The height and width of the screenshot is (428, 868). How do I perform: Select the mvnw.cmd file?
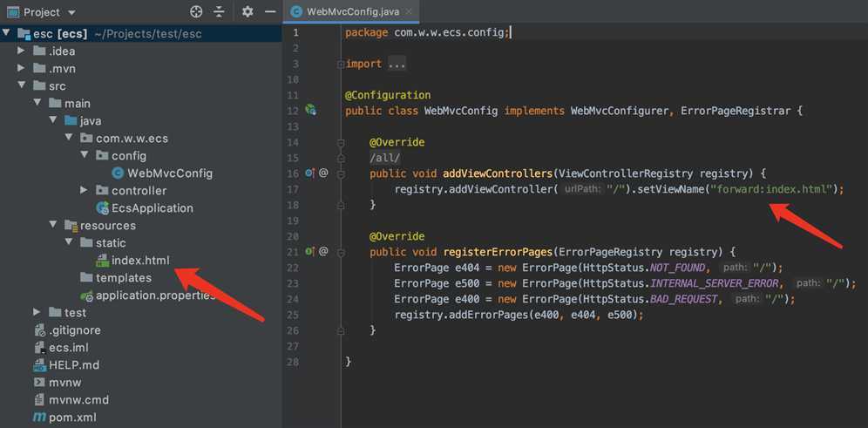click(78, 400)
